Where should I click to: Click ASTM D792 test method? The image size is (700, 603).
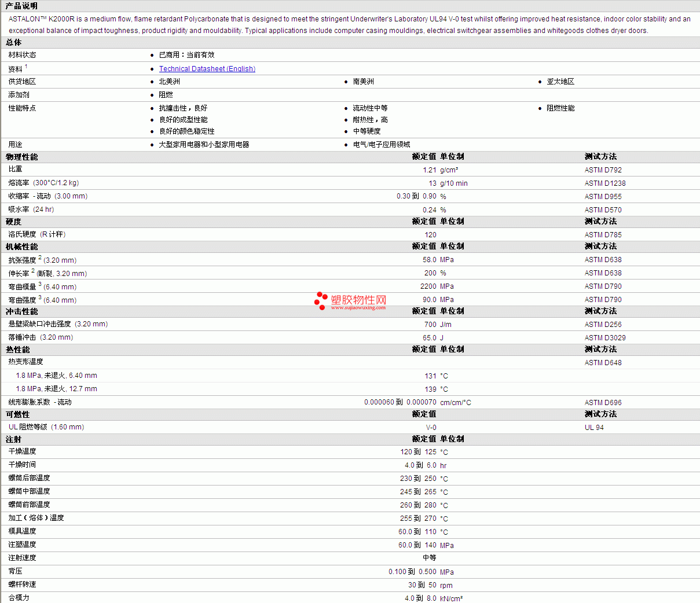(x=603, y=170)
